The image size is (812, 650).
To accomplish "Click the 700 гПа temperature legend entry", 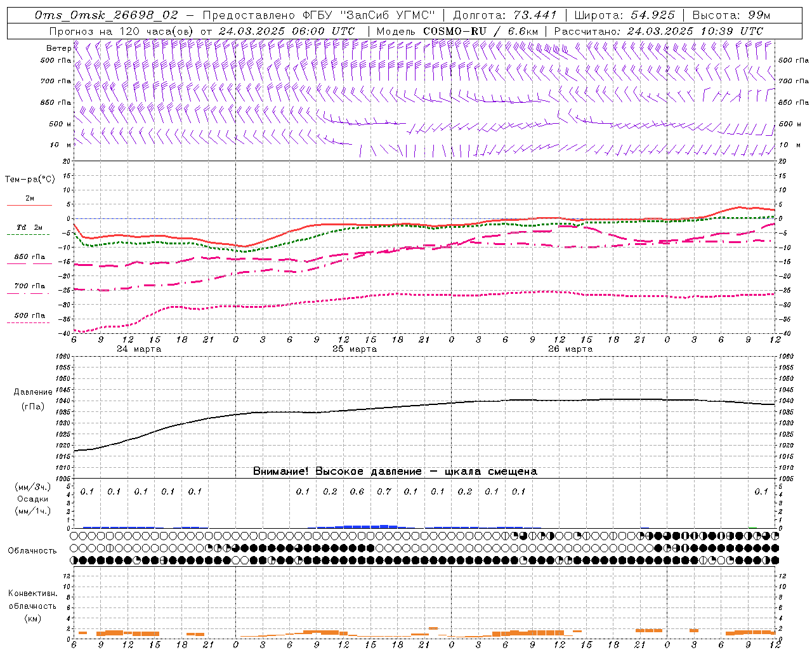I will pyautogui.click(x=30, y=286).
